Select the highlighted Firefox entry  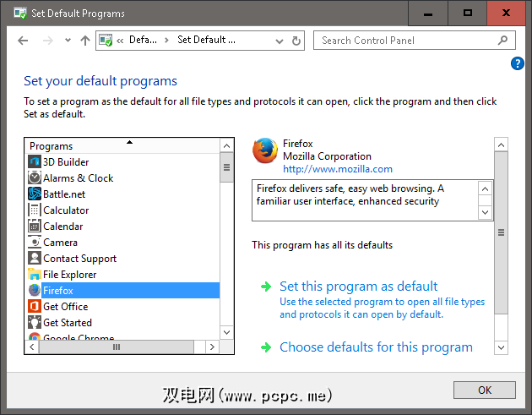click(x=130, y=291)
